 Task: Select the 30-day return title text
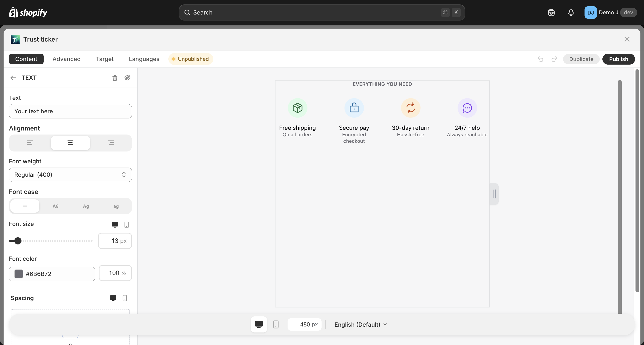tap(411, 128)
